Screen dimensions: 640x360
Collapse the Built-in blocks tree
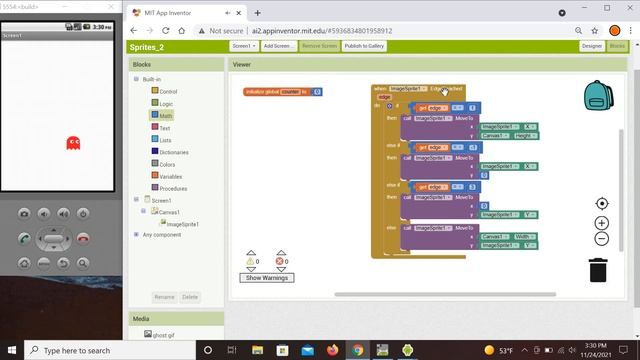(136, 79)
